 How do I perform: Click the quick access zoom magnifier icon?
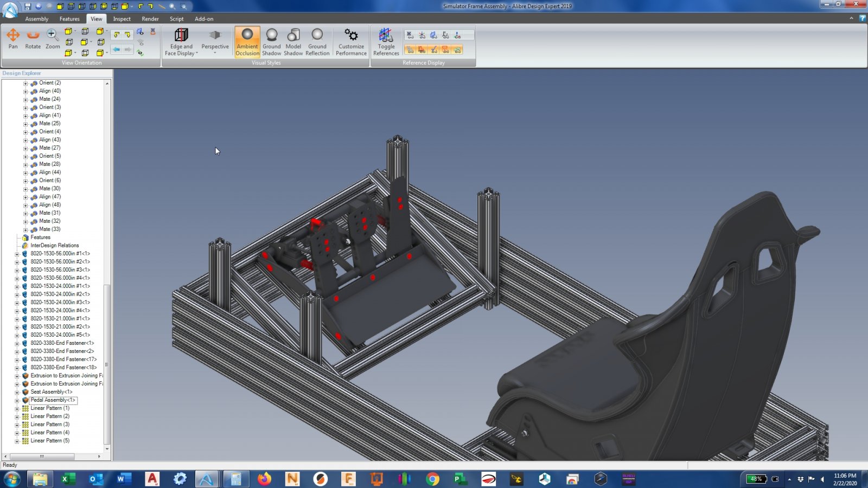[172, 7]
